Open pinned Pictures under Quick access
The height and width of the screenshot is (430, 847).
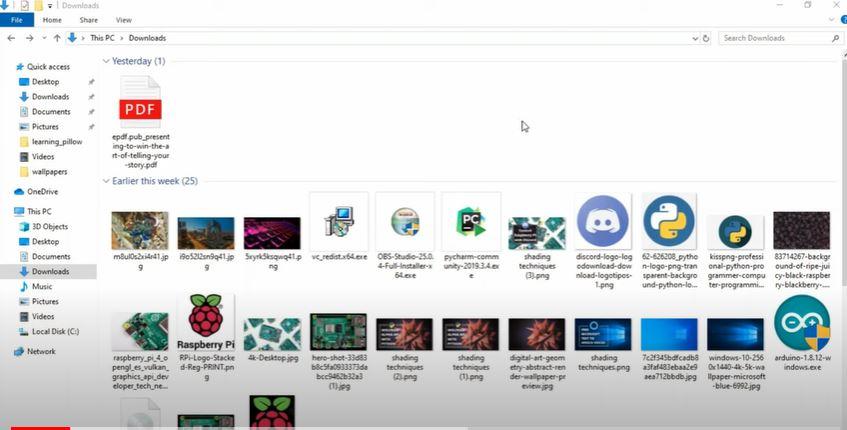(x=45, y=127)
